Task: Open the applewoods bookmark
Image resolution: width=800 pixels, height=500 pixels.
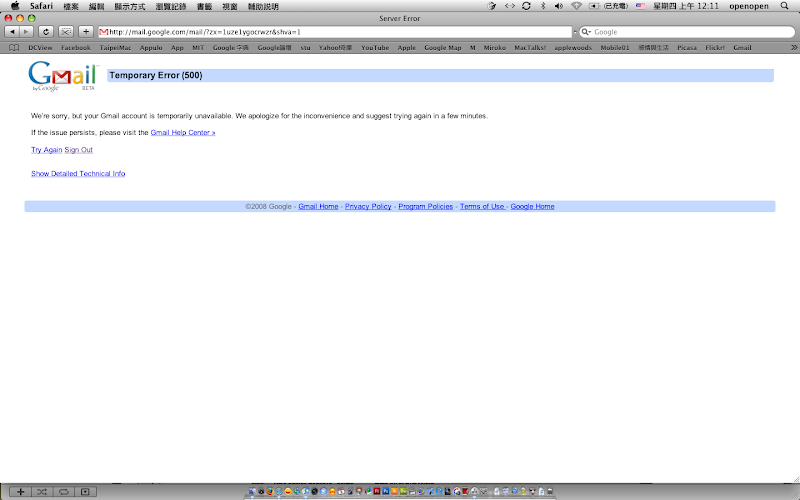Action: pos(573,47)
